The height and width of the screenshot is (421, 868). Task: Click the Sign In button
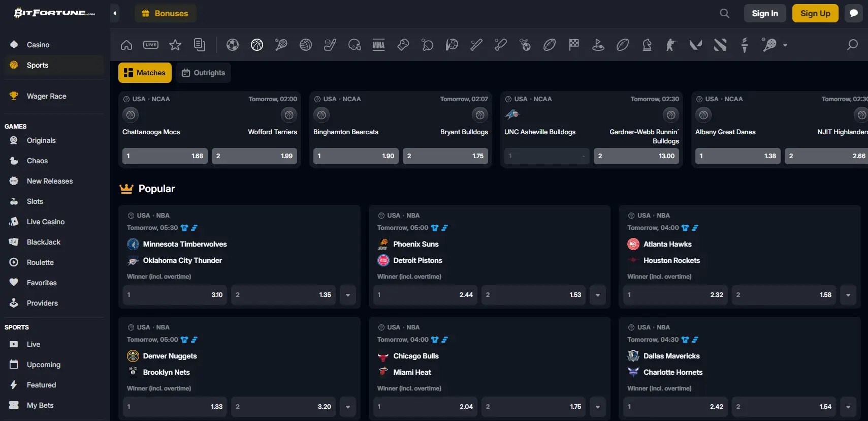pyautogui.click(x=765, y=13)
